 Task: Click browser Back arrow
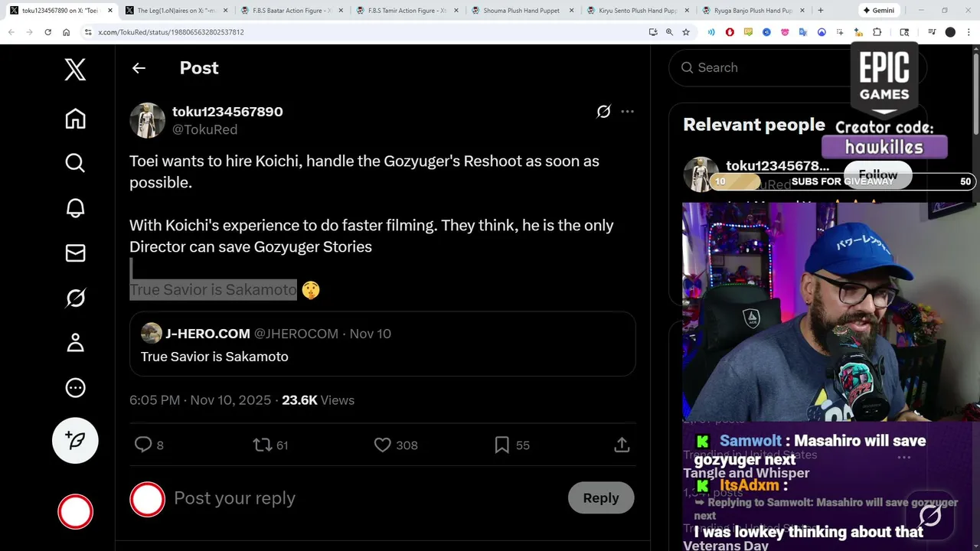click(11, 32)
